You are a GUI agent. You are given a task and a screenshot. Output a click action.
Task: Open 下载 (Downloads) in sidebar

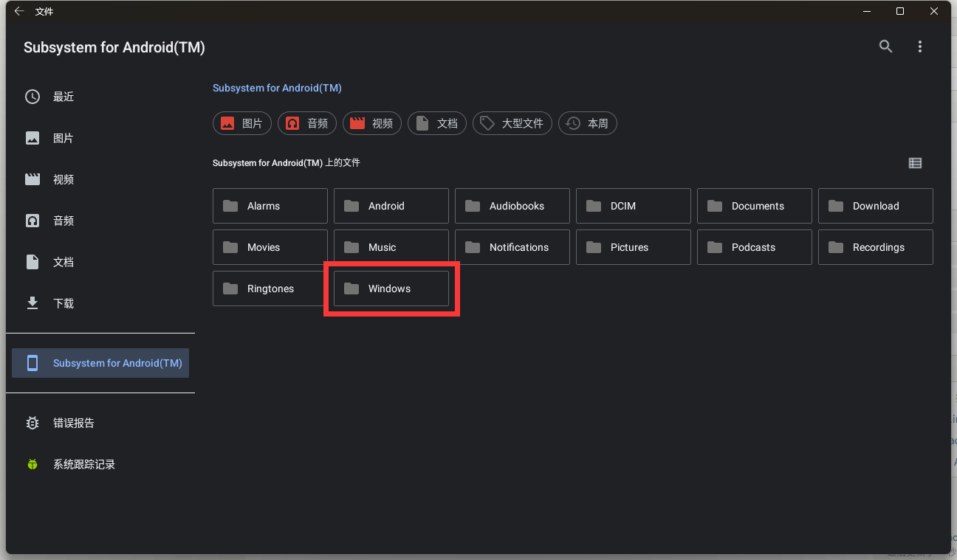pos(100,303)
